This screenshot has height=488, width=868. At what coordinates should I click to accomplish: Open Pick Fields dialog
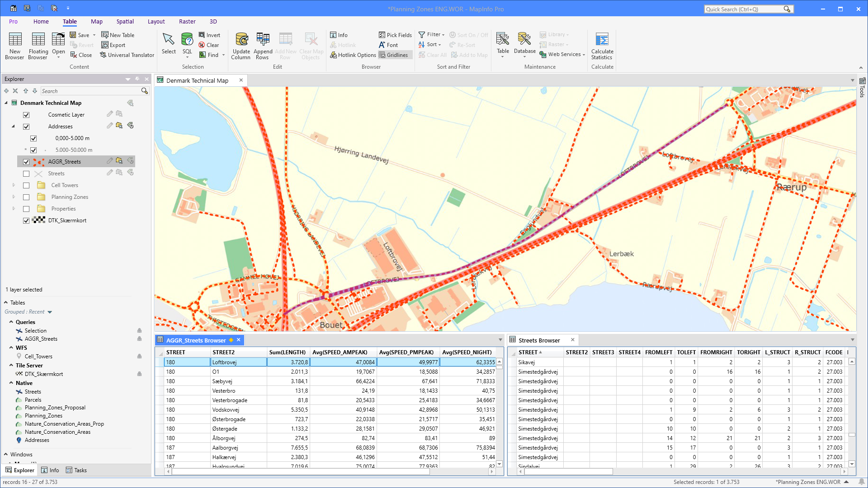[x=395, y=35]
